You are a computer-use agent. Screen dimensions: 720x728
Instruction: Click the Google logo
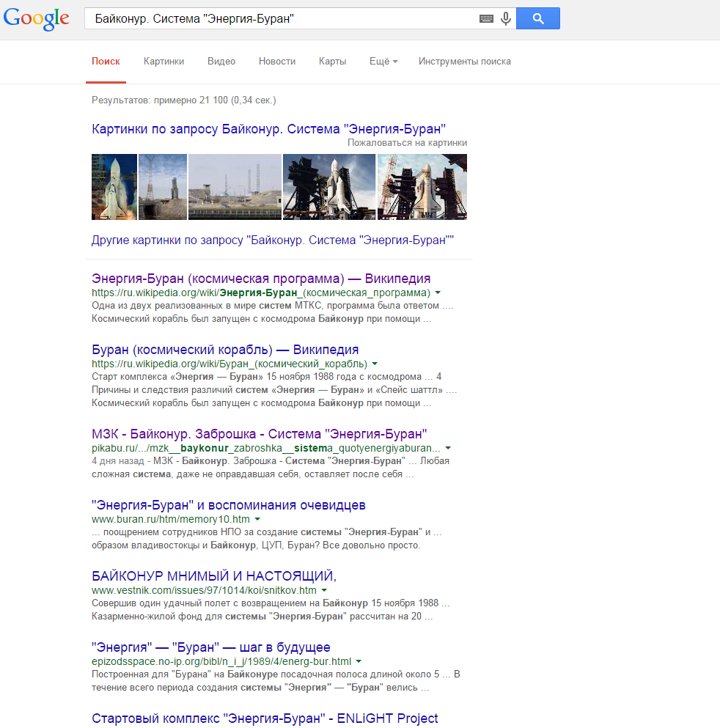[x=37, y=19]
